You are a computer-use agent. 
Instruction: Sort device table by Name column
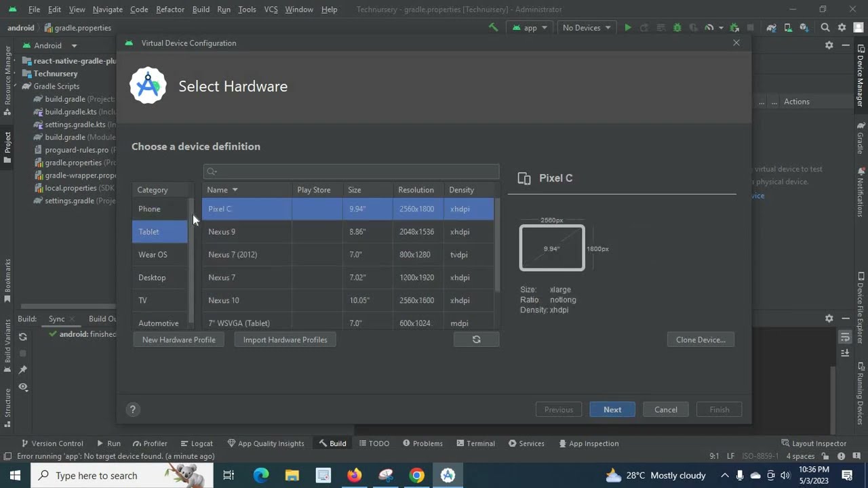247,190
